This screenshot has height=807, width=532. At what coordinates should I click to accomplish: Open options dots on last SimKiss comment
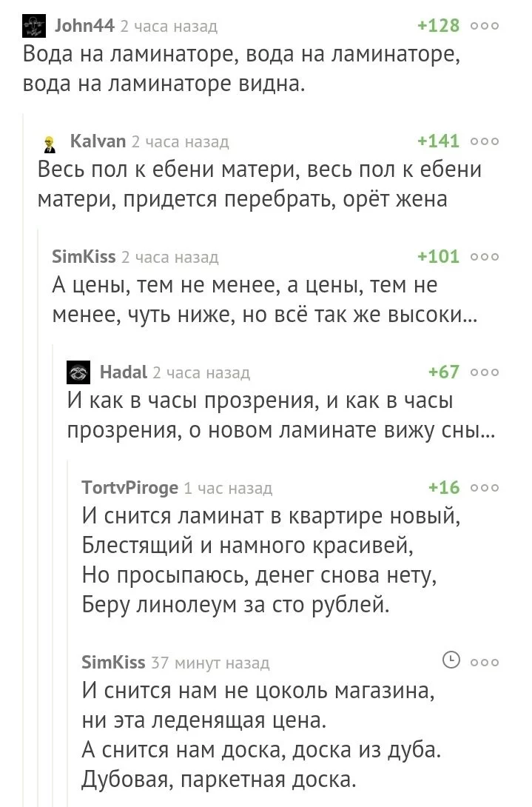click(485, 662)
